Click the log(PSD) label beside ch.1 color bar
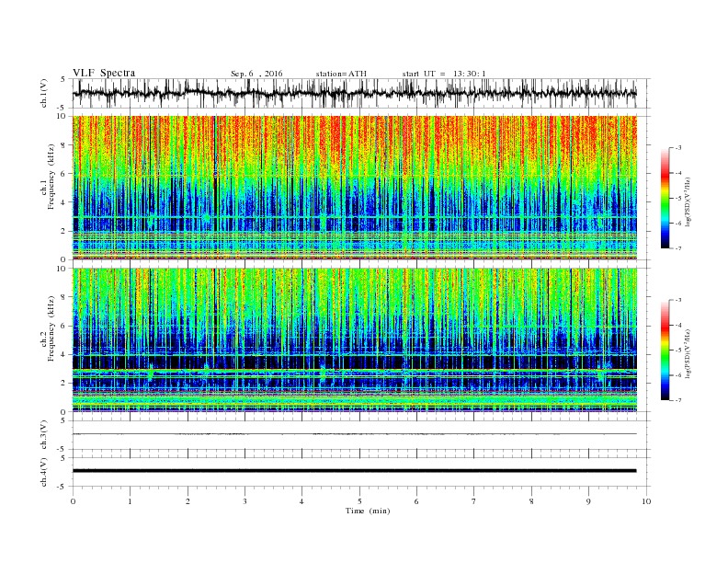Image resolution: width=728 pixels, height=563 pixels. pos(688,201)
